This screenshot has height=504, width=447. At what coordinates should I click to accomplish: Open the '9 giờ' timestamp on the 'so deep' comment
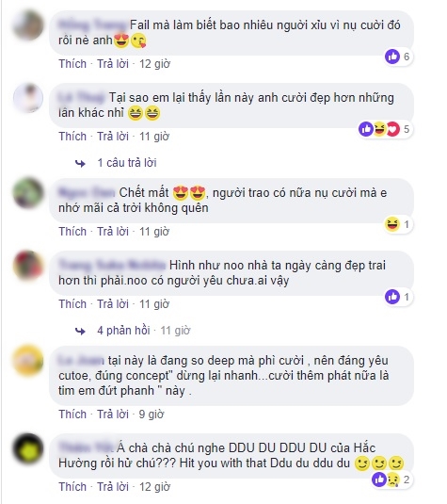[152, 415]
